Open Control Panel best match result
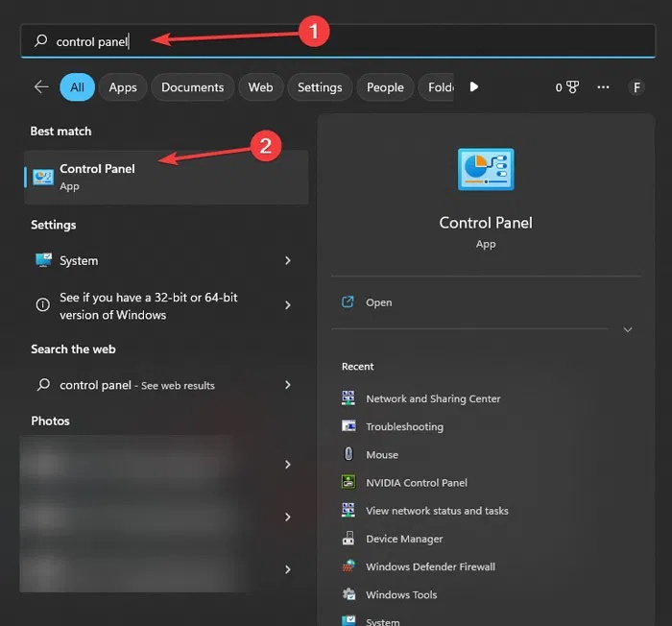672x626 pixels. coord(166,177)
